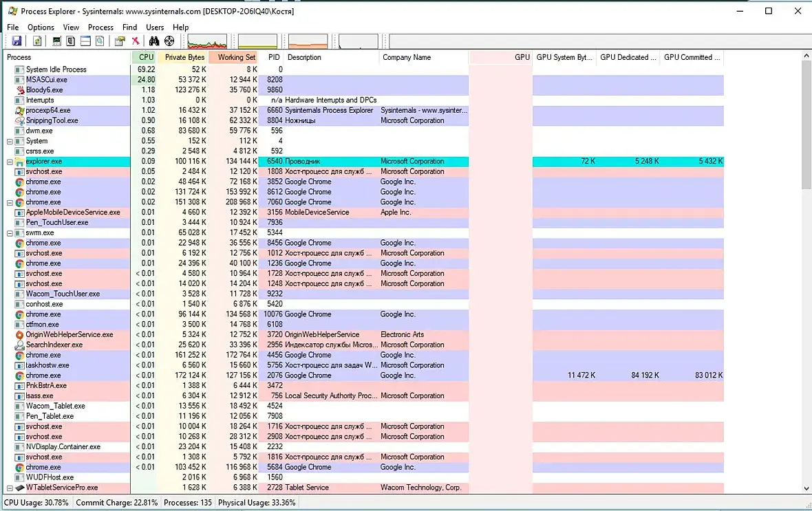This screenshot has height=511, width=812.
Task: Open the Properties toolbar icon
Action: click(x=120, y=41)
